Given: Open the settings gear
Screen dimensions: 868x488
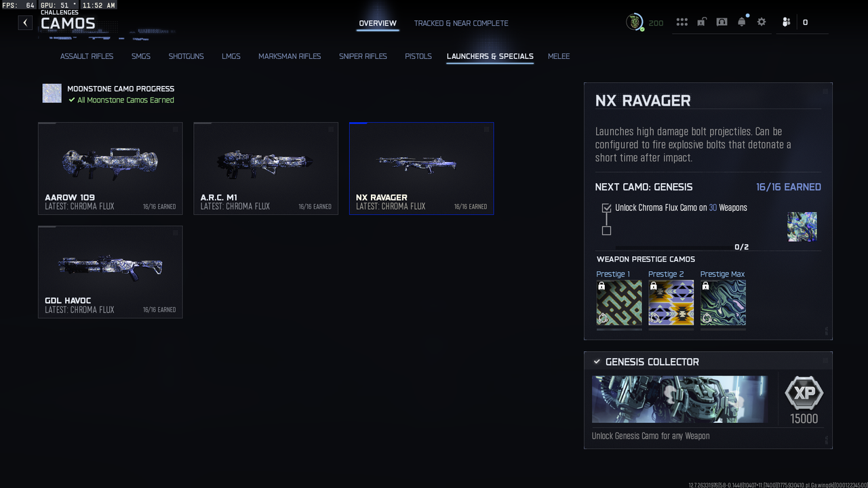Looking at the screenshot, I should [x=762, y=22].
